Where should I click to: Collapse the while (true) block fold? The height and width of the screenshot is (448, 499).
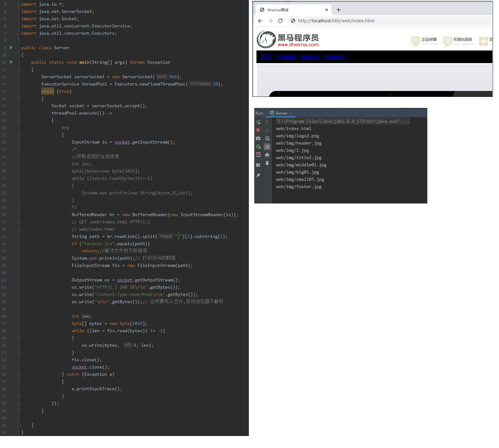19,99
